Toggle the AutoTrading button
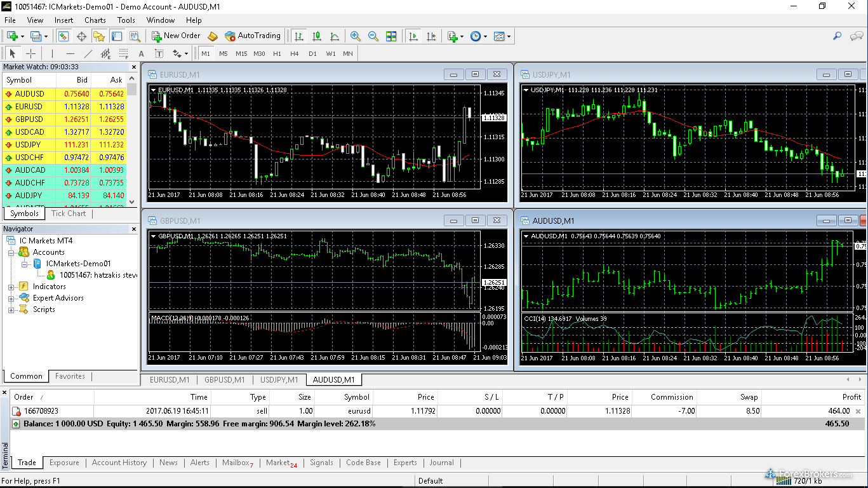This screenshot has height=488, width=868. [x=253, y=36]
